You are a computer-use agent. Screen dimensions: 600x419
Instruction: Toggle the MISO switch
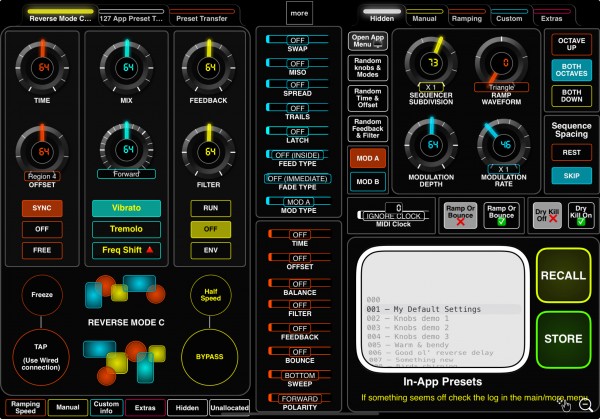pos(297,64)
